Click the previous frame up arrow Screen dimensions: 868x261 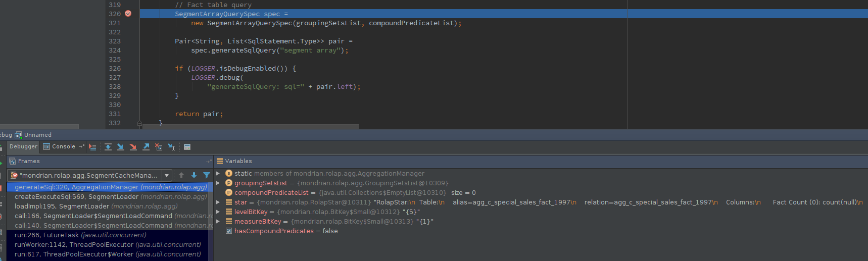[x=181, y=175]
